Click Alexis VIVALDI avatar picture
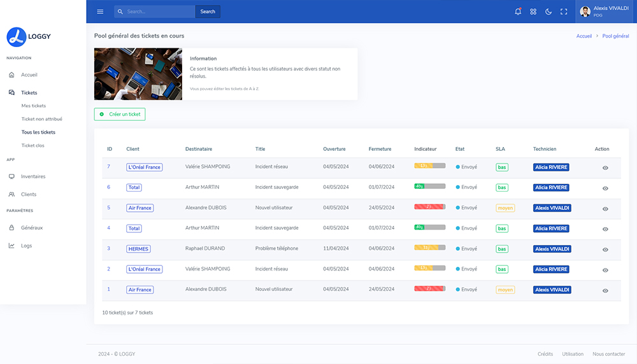Screen dimensions: 637x364 coord(585,11)
